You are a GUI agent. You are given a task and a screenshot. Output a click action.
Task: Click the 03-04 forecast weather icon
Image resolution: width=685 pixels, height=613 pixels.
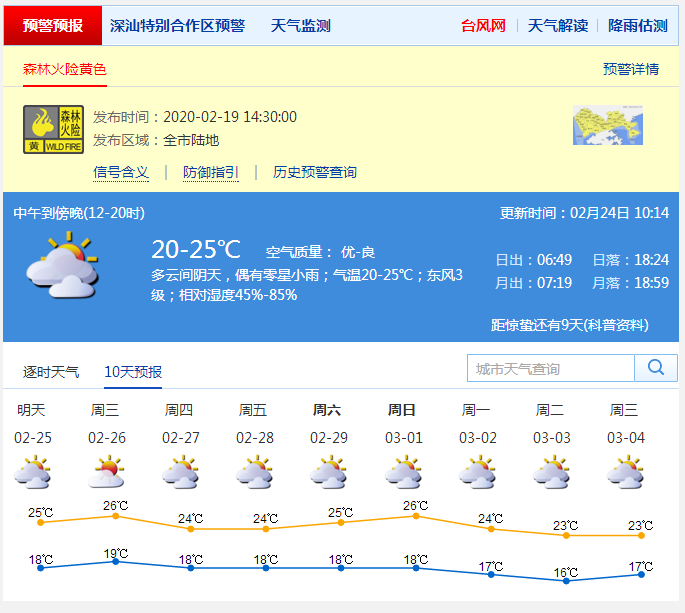tap(625, 472)
